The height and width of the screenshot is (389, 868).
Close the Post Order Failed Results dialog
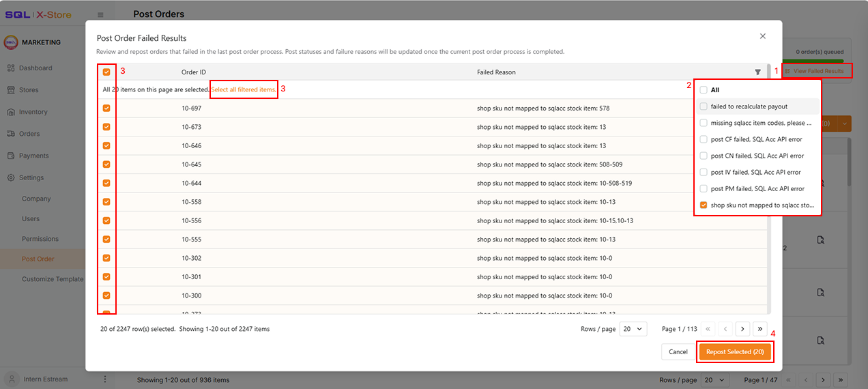click(763, 36)
